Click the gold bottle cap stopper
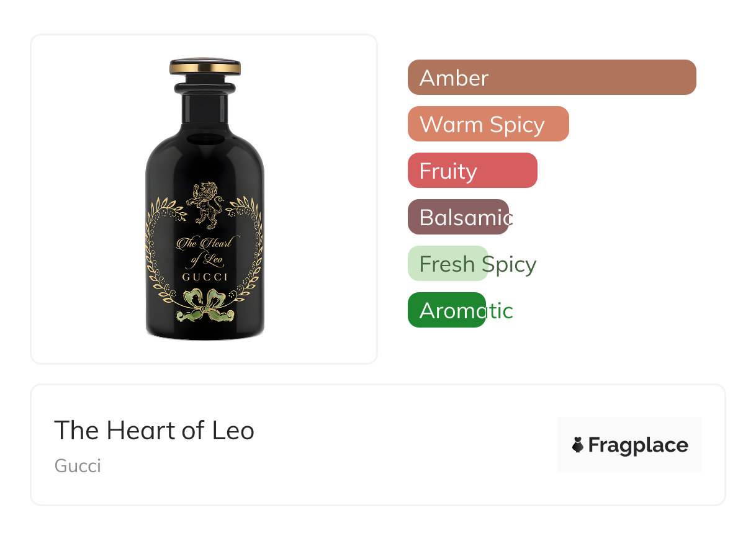The height and width of the screenshot is (536, 756). (205, 67)
